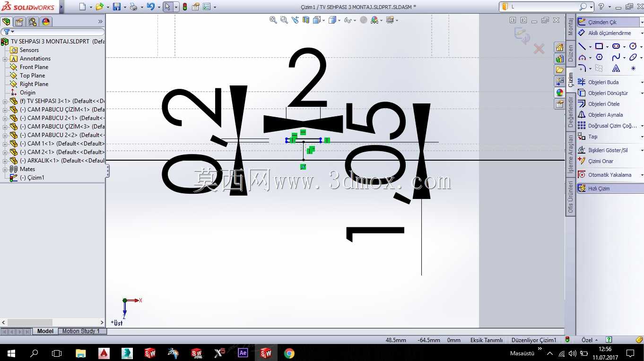The width and height of the screenshot is (644, 361).
Task: Open the Appearances color ball in task pane
Action: coord(559,93)
